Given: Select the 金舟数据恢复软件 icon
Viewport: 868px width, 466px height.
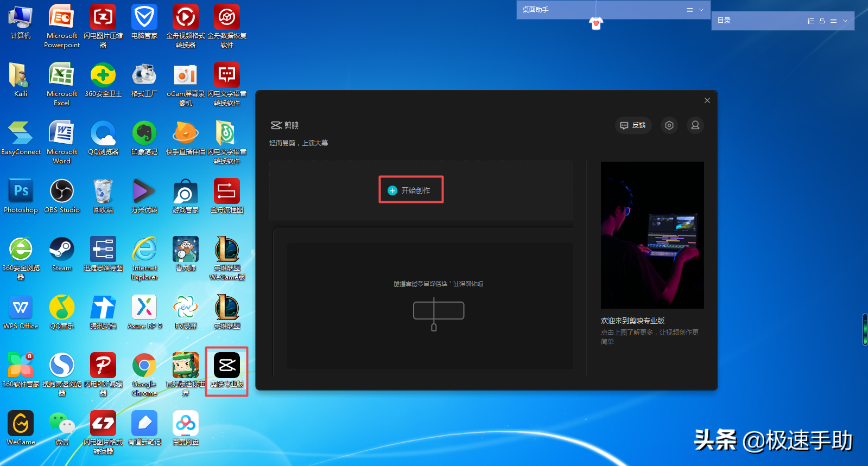Looking at the screenshot, I should click(x=227, y=26).
